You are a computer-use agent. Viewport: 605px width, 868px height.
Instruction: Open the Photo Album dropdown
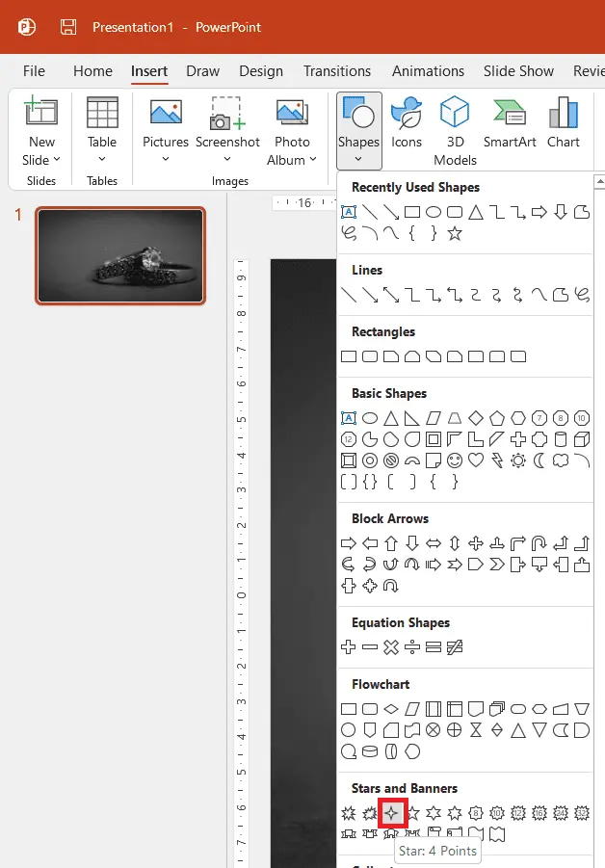pos(292,160)
